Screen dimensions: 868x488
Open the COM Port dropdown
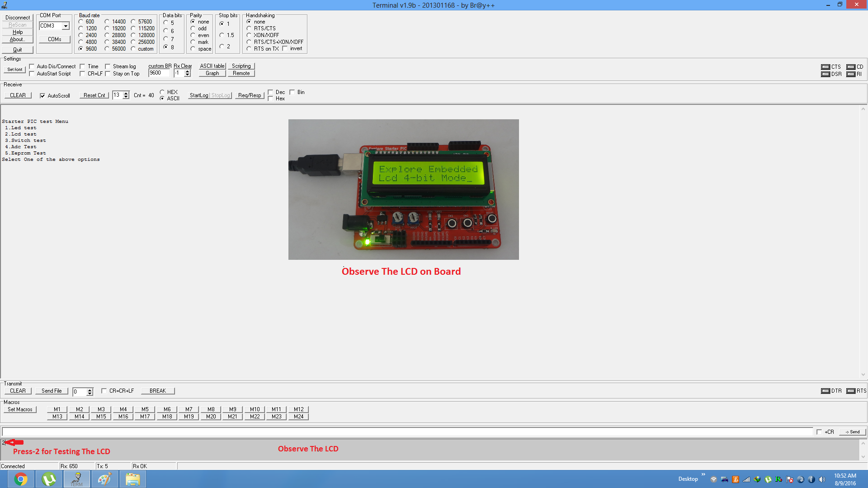66,26
